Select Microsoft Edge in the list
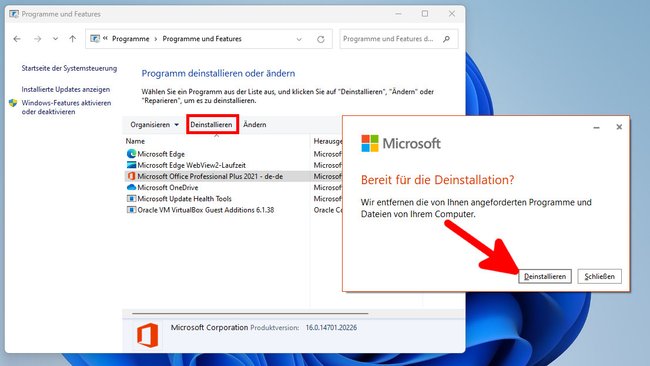The height and width of the screenshot is (366, 650). (x=161, y=154)
